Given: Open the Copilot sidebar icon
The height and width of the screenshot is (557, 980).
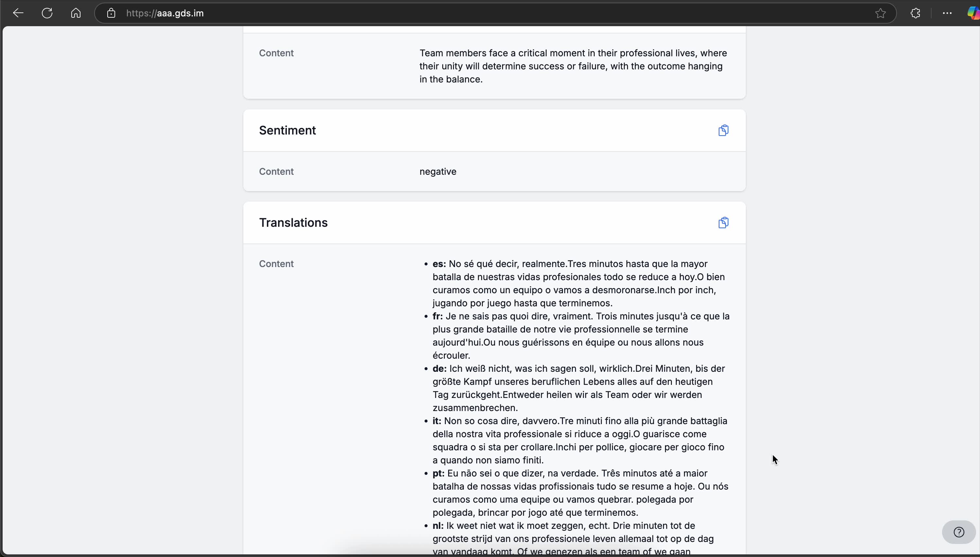Looking at the screenshot, I should (973, 13).
